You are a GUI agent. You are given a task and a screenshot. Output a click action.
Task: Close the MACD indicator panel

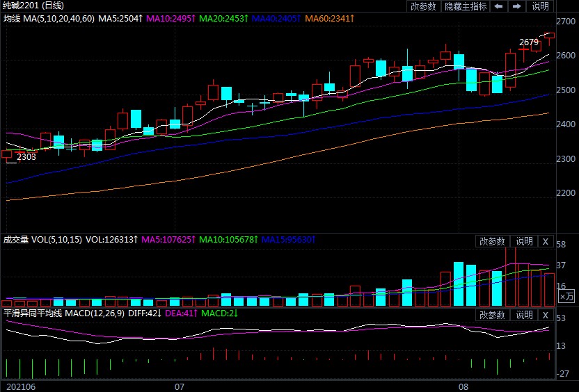click(546, 315)
